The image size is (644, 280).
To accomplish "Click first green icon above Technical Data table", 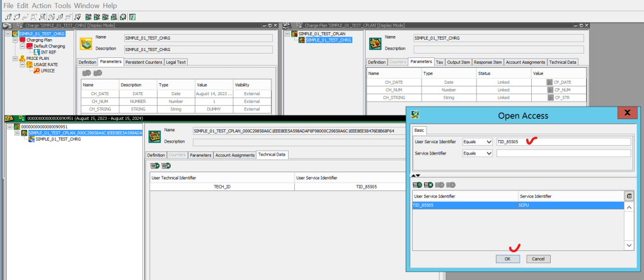I will (154, 166).
